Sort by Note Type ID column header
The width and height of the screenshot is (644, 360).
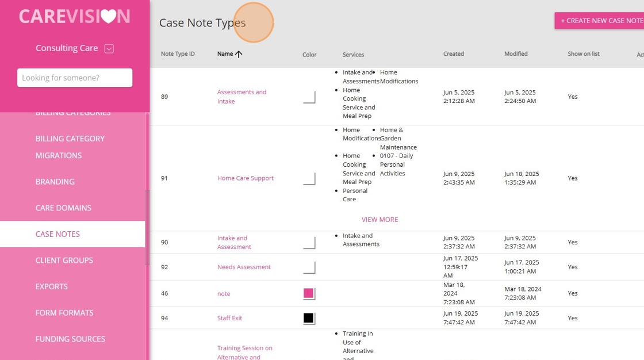(x=178, y=54)
